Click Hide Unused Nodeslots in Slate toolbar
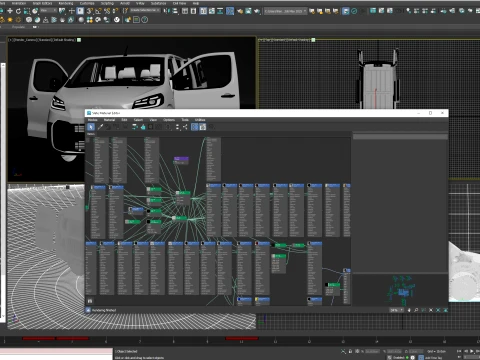This screenshot has height=360, width=480. click(x=143, y=127)
